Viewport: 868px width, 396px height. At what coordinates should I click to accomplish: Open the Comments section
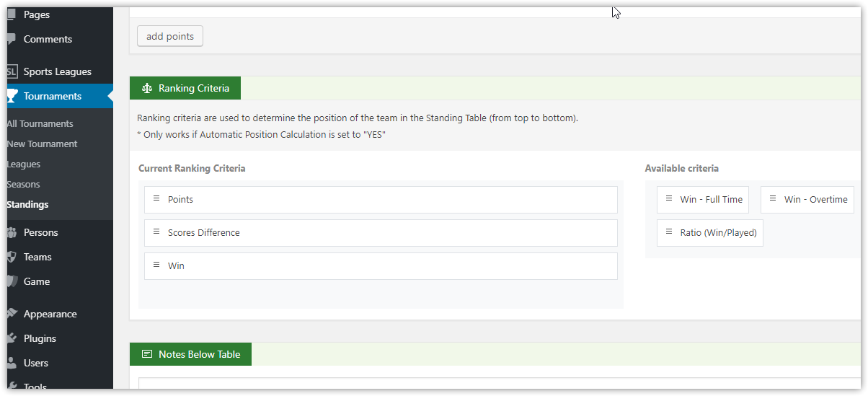pos(48,39)
